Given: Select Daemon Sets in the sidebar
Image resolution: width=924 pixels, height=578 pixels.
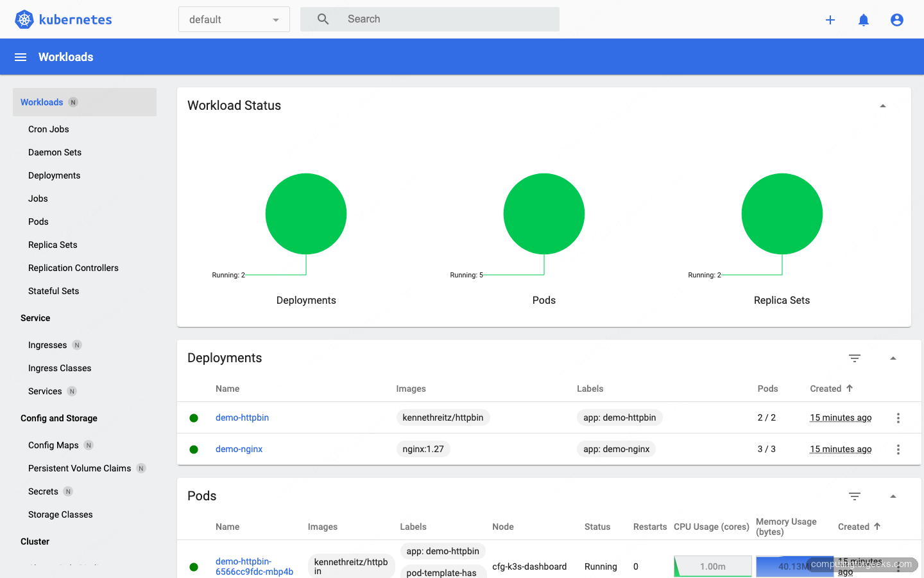Looking at the screenshot, I should 55,152.
